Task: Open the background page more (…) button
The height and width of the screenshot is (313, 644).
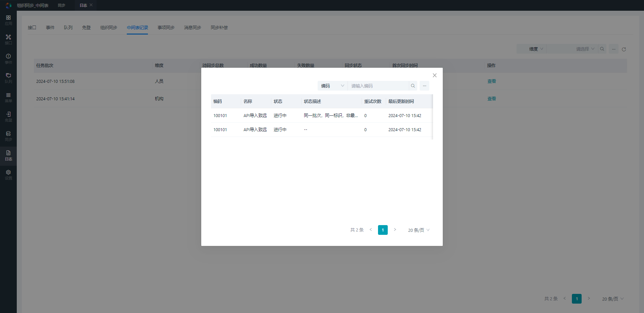Action: (x=613, y=49)
